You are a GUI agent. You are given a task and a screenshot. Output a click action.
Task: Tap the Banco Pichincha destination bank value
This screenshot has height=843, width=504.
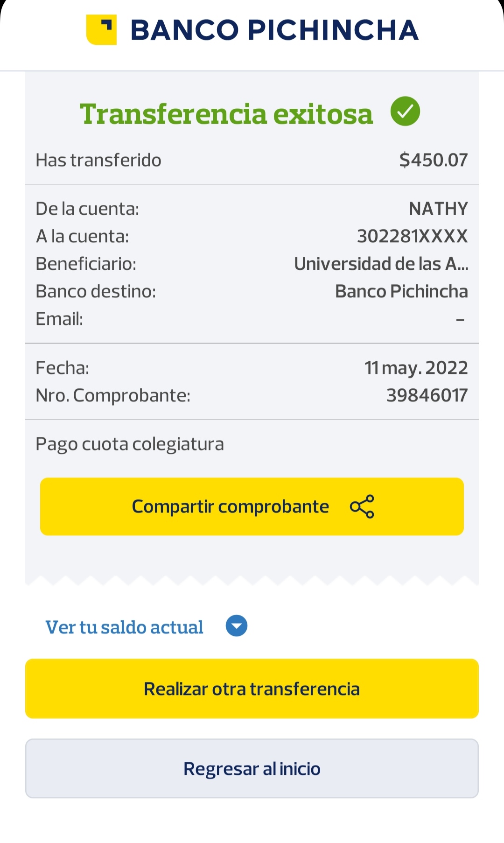pyautogui.click(x=401, y=291)
